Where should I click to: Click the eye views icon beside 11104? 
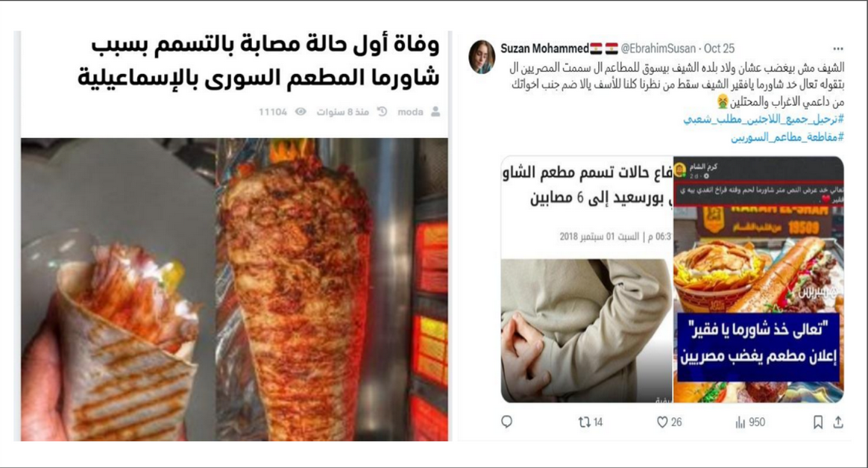301,112
